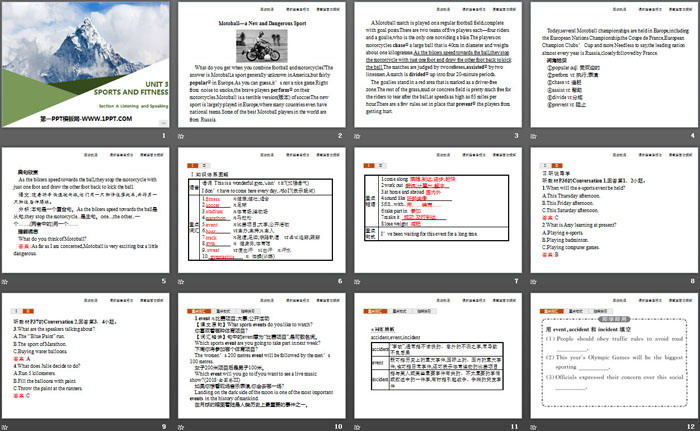Select slide 7 with the 'come along' phrases table

(x=438, y=210)
